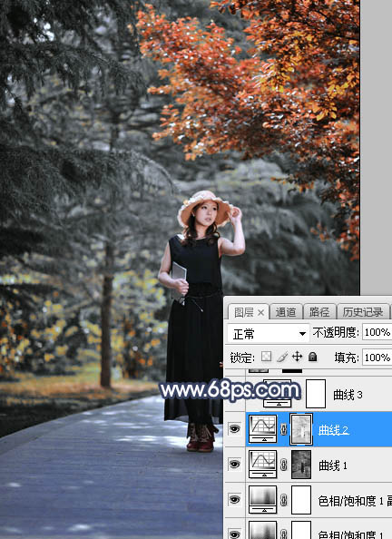Select the 曲线 2 curves adjustment icon
The width and height of the screenshot is (392, 539).
pos(263,428)
